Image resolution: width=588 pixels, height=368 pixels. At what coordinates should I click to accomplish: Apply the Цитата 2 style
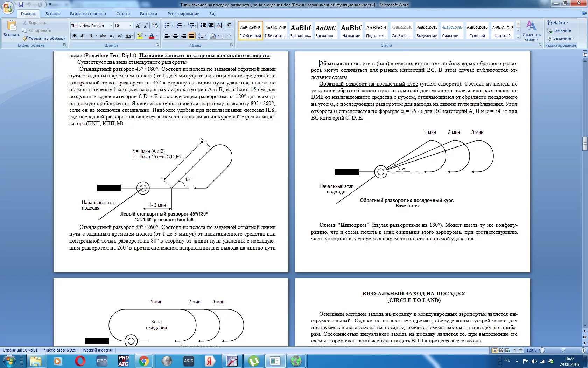click(x=502, y=30)
